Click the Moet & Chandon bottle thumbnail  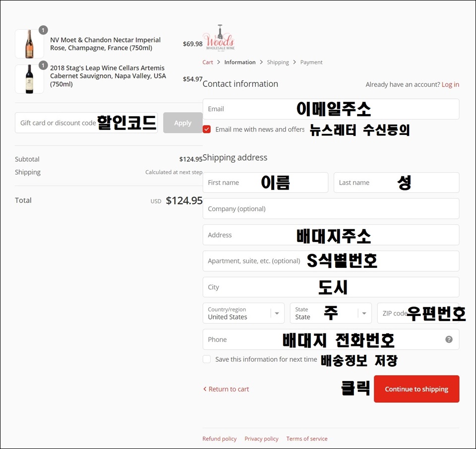tap(29, 44)
